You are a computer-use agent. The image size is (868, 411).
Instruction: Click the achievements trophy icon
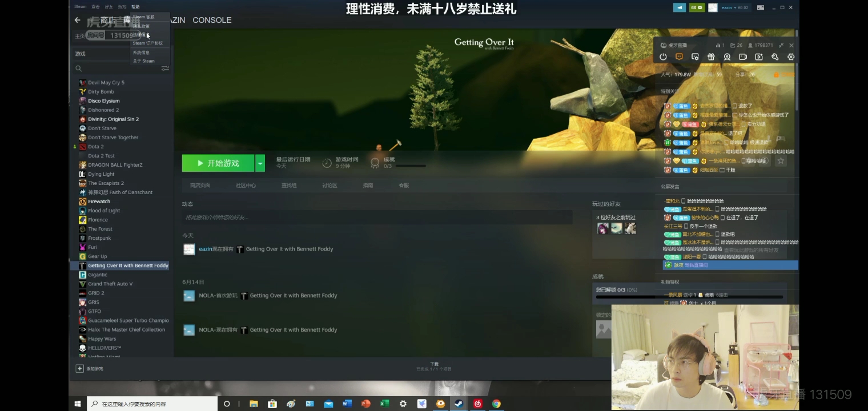(375, 163)
